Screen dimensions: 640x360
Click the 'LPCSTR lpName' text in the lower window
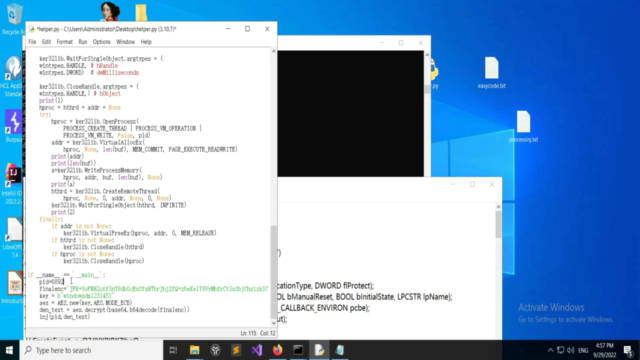click(x=422, y=297)
